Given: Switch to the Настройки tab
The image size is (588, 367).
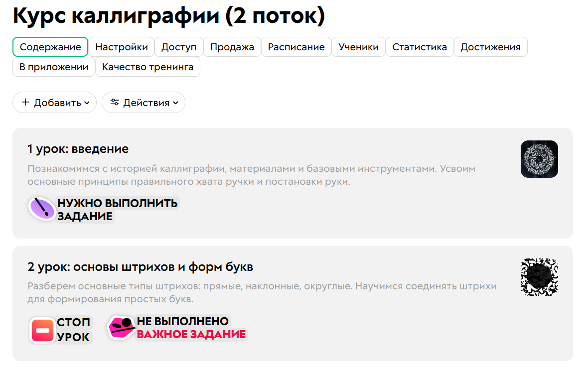Looking at the screenshot, I should tap(121, 47).
